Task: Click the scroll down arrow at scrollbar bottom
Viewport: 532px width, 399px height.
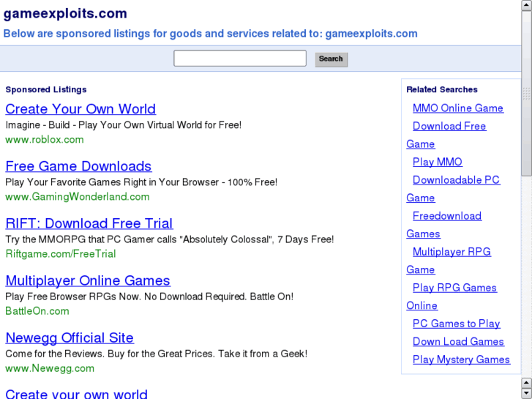Action: (527, 394)
